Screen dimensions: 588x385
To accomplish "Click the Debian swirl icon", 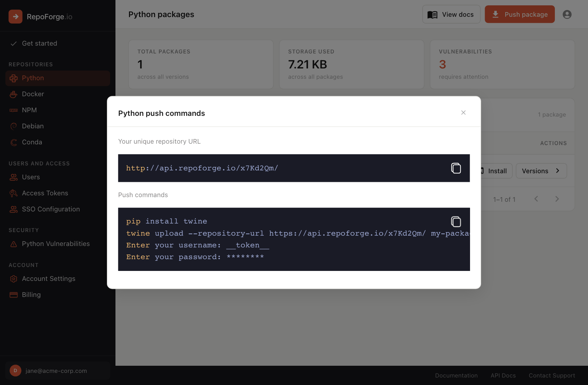I will [x=14, y=126].
